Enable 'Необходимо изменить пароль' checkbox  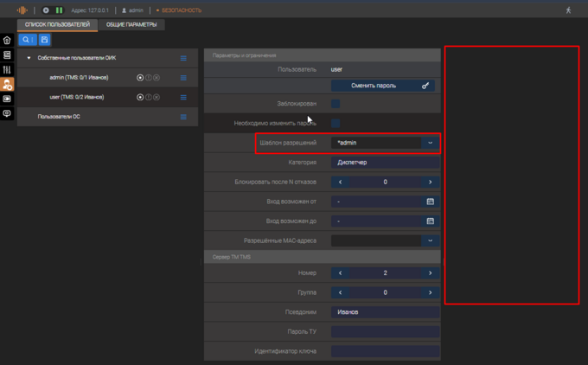click(336, 124)
